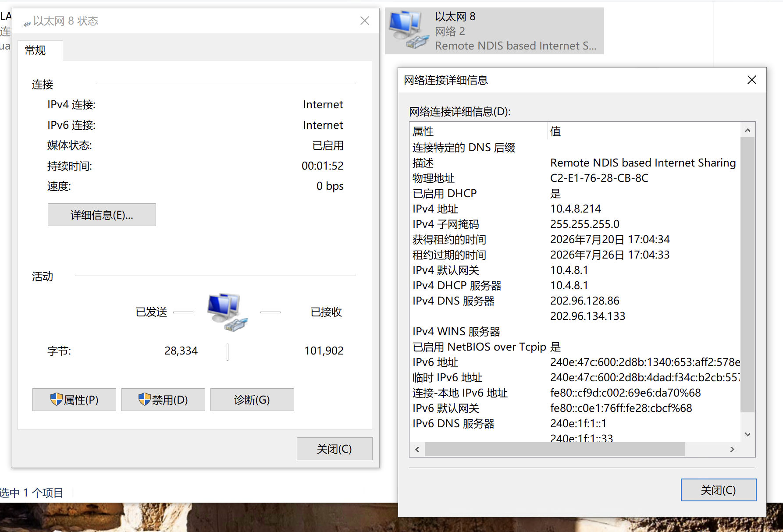Screen dimensions: 783x532
Task: Click DNS server 202.96.128.86
Action: tap(585, 301)
